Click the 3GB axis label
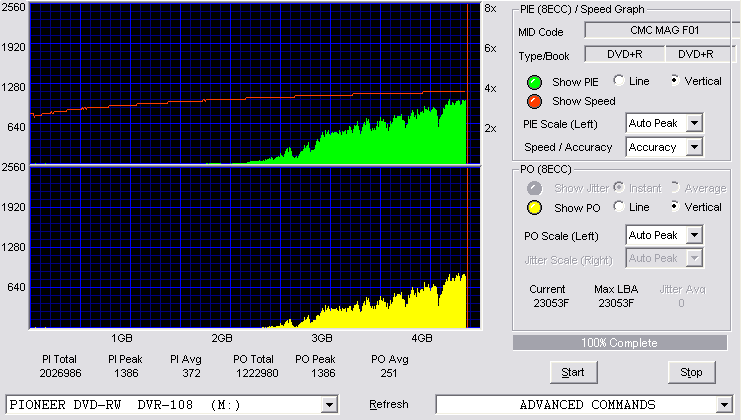Screen dimensions: 742x420 [x=321, y=338]
